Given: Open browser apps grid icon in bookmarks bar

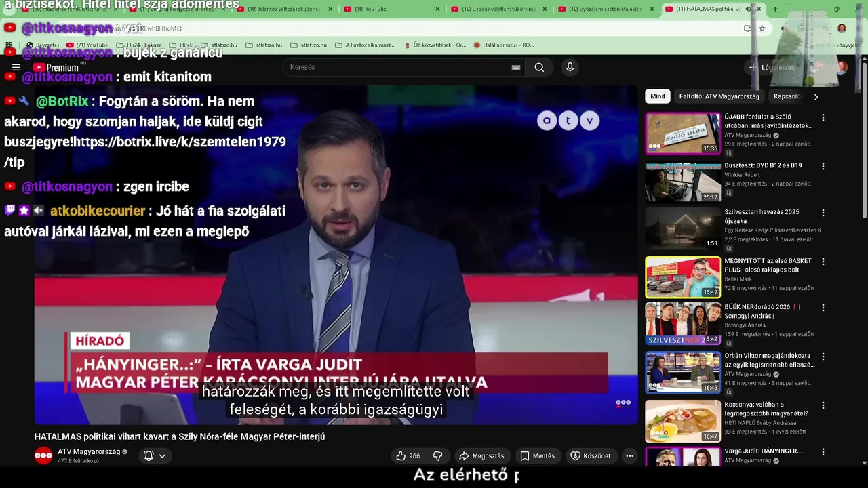Looking at the screenshot, I should (x=9, y=45).
